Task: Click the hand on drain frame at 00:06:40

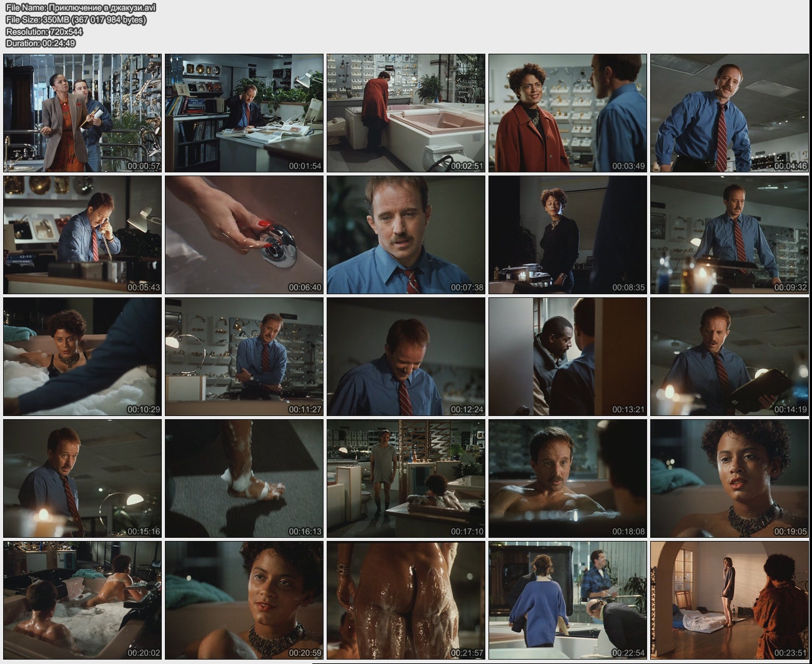Action: 244,235
